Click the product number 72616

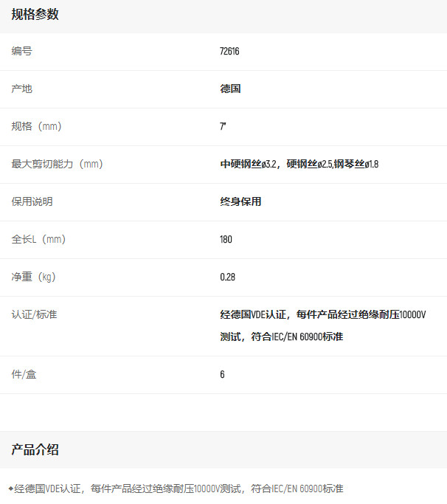tap(229, 52)
